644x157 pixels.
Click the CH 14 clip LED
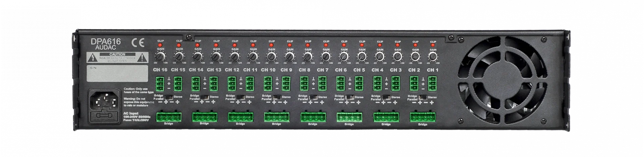pos(197,45)
